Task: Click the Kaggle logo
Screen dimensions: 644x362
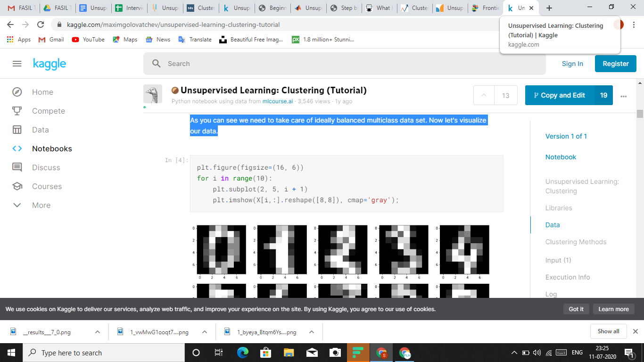Action: (50, 64)
